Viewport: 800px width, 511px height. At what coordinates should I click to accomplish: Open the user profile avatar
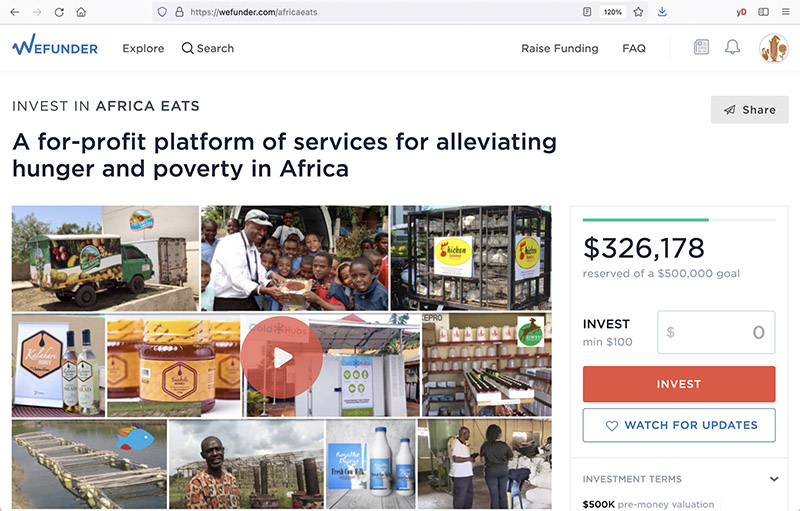pyautogui.click(x=773, y=48)
